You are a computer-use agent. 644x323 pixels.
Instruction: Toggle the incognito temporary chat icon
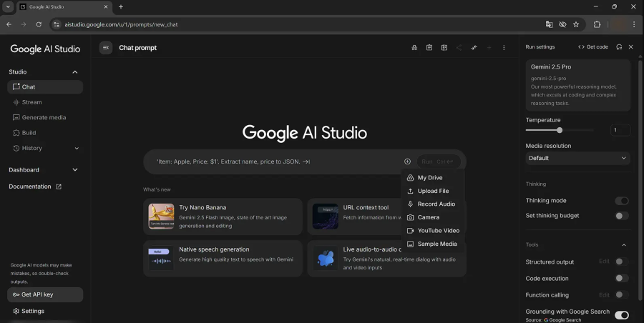click(x=414, y=48)
